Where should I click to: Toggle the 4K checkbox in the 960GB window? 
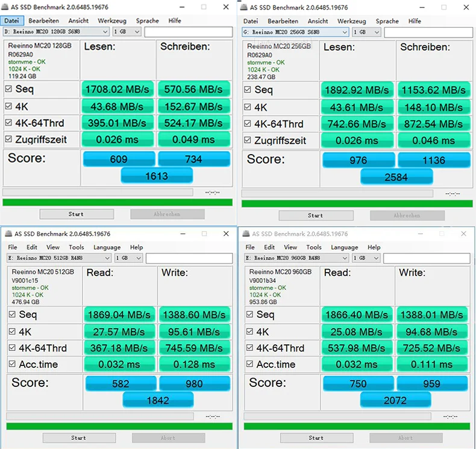(x=249, y=332)
